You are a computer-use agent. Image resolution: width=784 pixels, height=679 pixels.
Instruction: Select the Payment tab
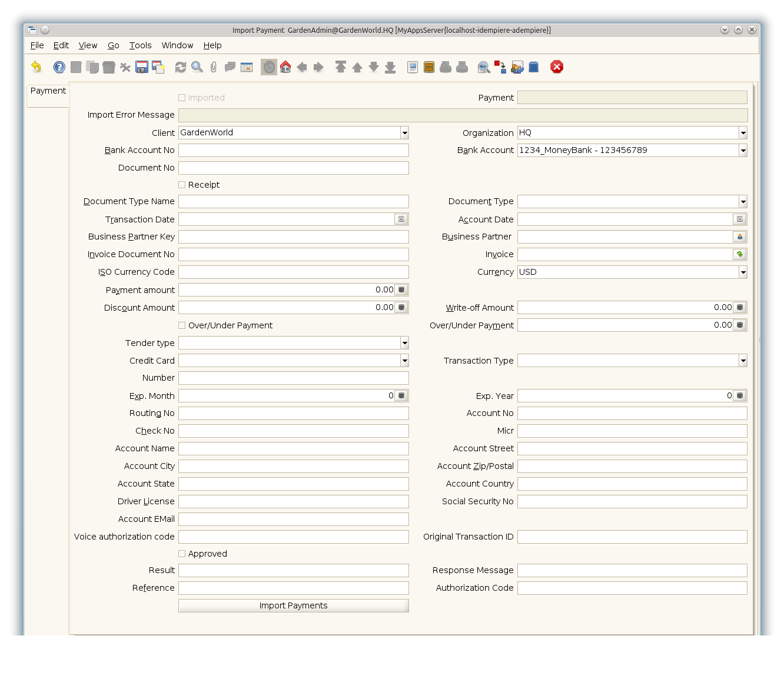point(48,91)
